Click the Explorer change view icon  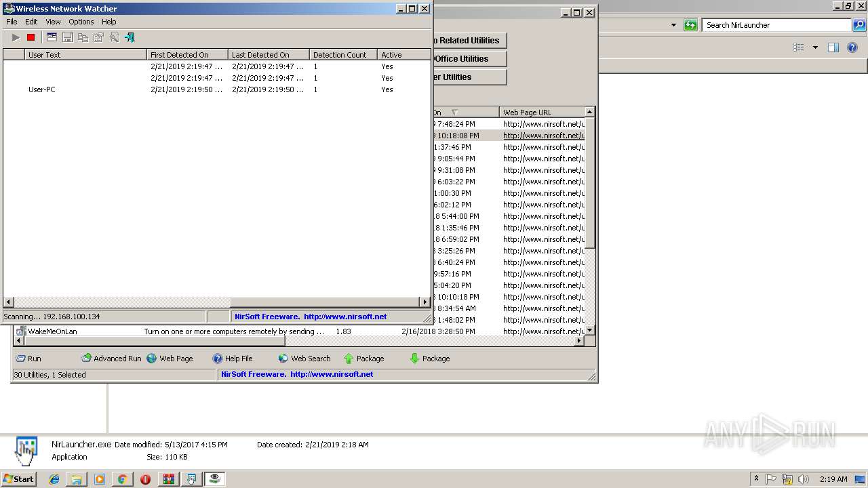(799, 47)
